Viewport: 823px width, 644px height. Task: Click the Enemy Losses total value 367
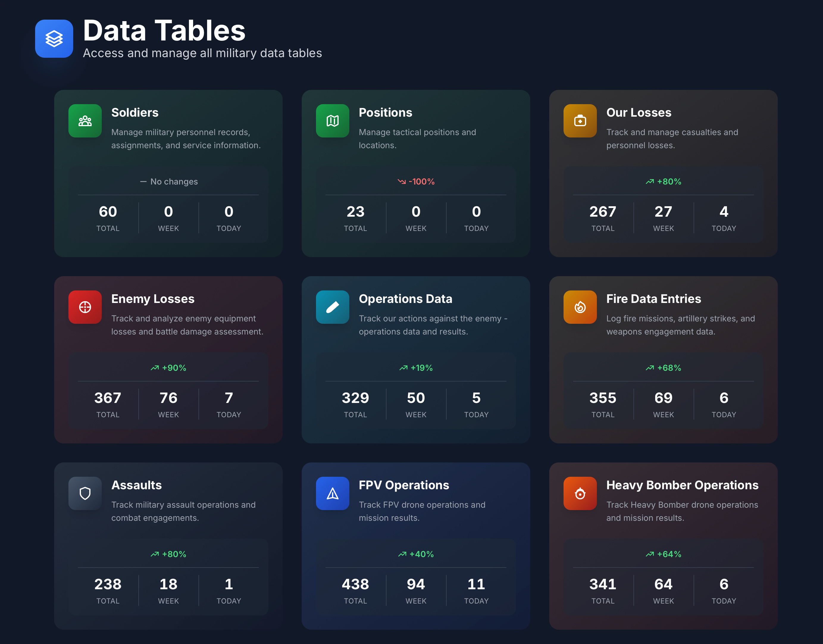point(108,398)
